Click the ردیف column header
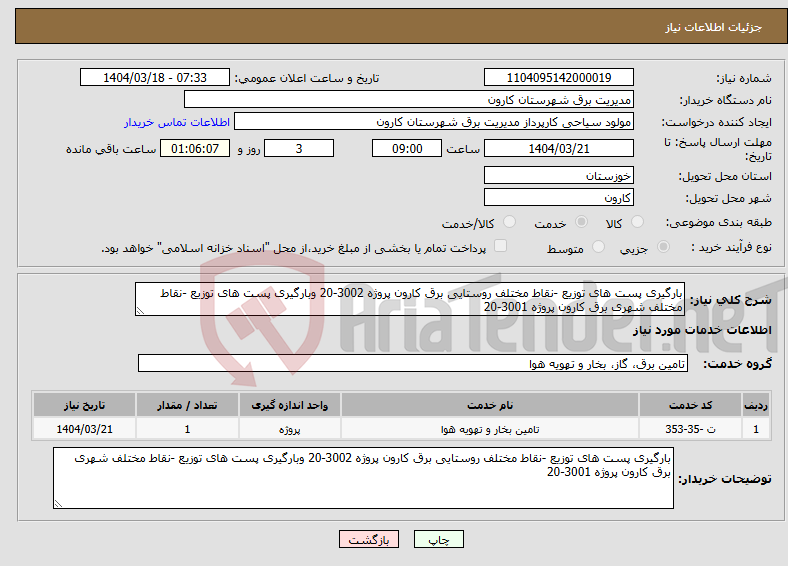Image resolution: width=788 pixels, height=566 pixels. click(x=756, y=405)
